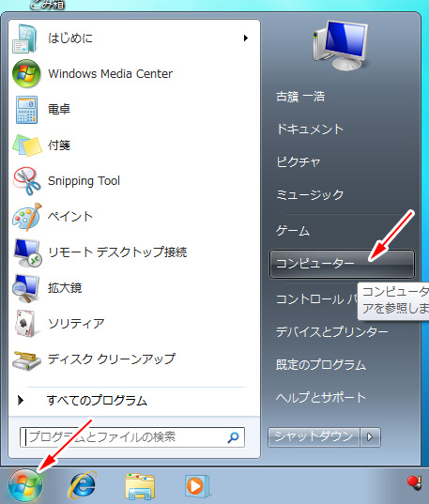The height and width of the screenshot is (504, 429).
Task: Open Windows Media Player taskbar icon
Action: pos(197,486)
